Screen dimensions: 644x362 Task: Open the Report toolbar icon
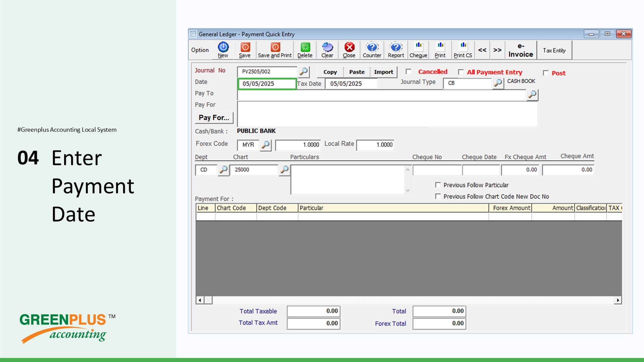(x=396, y=50)
